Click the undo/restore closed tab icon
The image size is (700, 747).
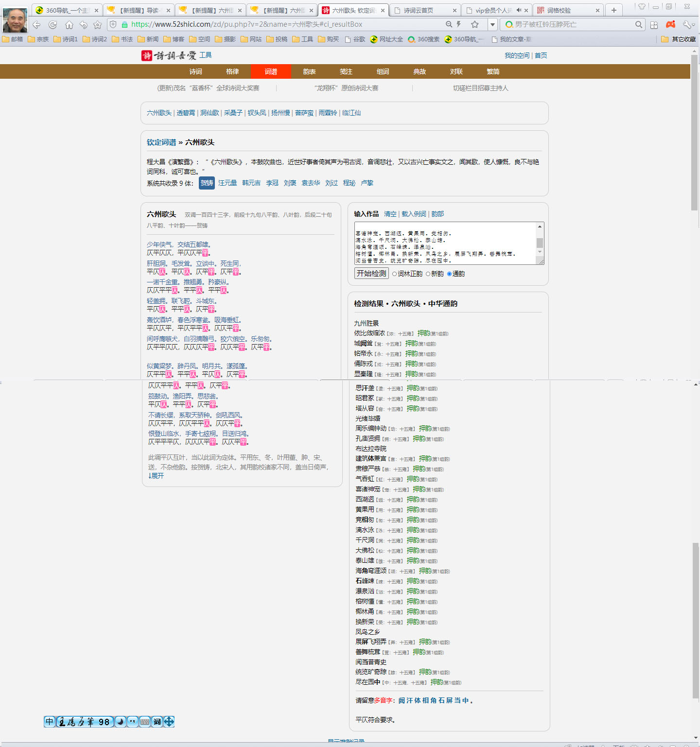click(x=84, y=24)
